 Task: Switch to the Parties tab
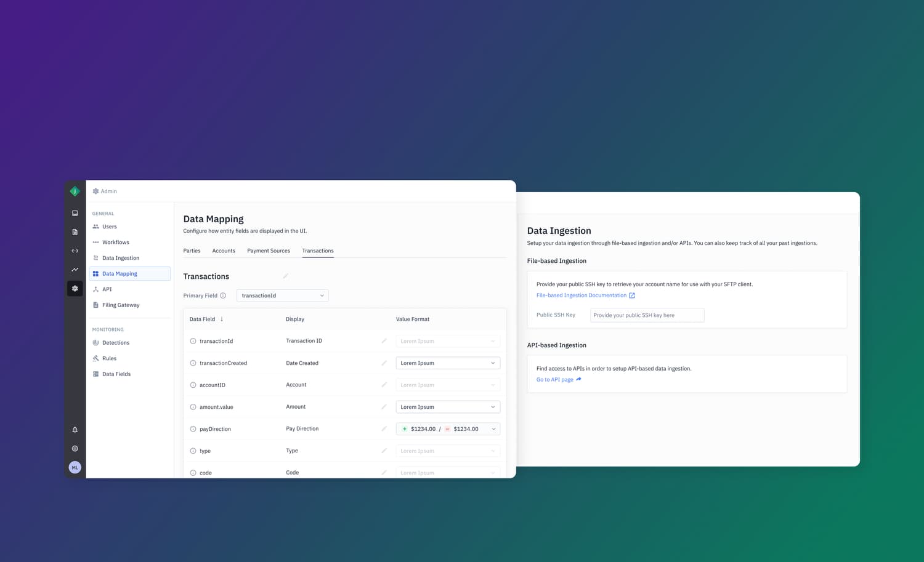(192, 251)
